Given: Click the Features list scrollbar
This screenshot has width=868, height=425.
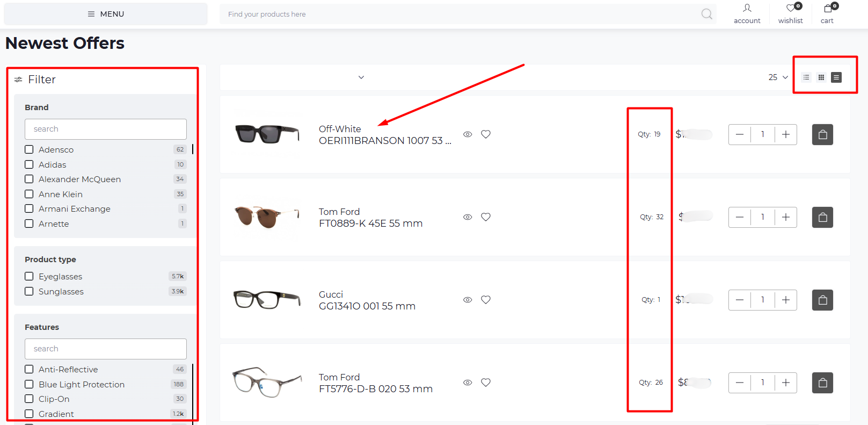Looking at the screenshot, I should pyautogui.click(x=193, y=394).
